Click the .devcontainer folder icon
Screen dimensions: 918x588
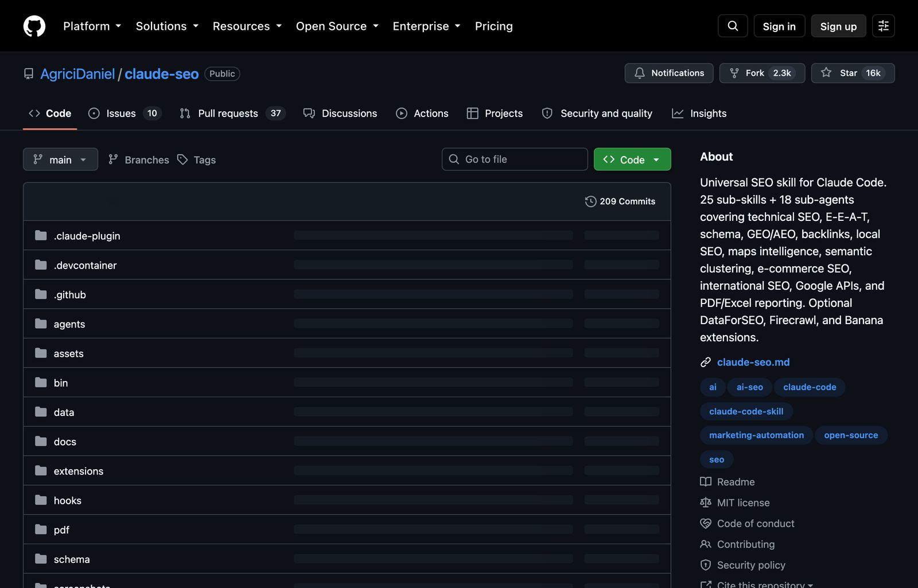[x=41, y=265]
